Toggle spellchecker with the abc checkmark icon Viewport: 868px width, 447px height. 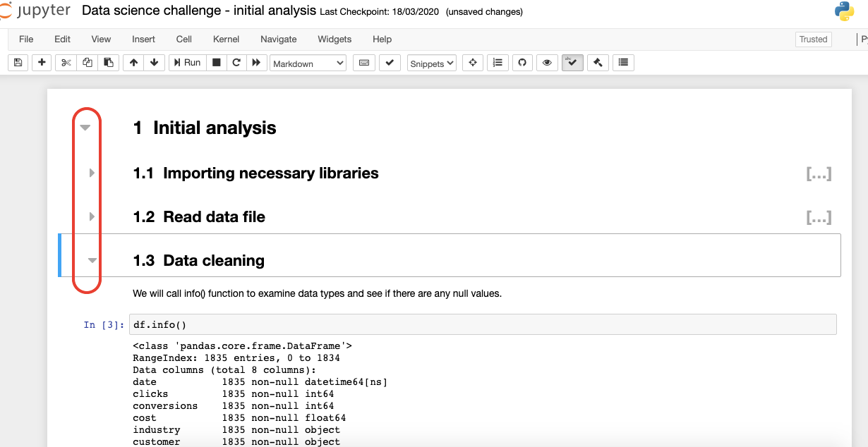click(572, 63)
